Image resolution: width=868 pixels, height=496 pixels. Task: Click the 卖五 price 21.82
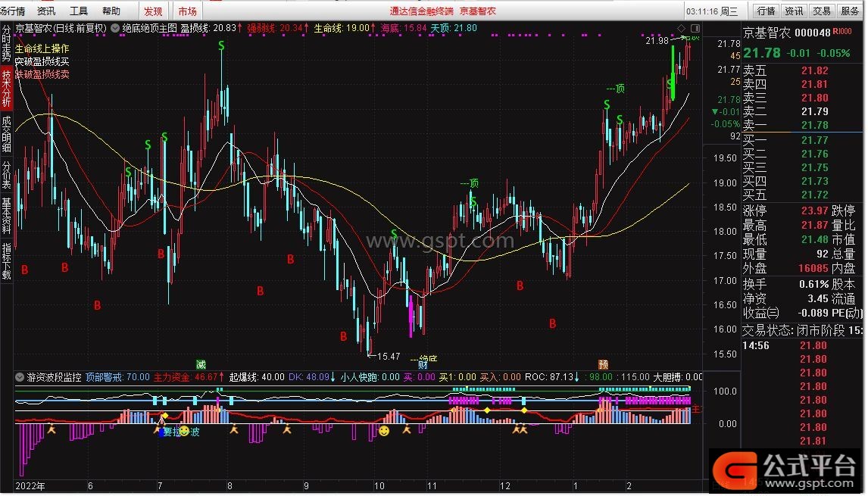point(815,71)
